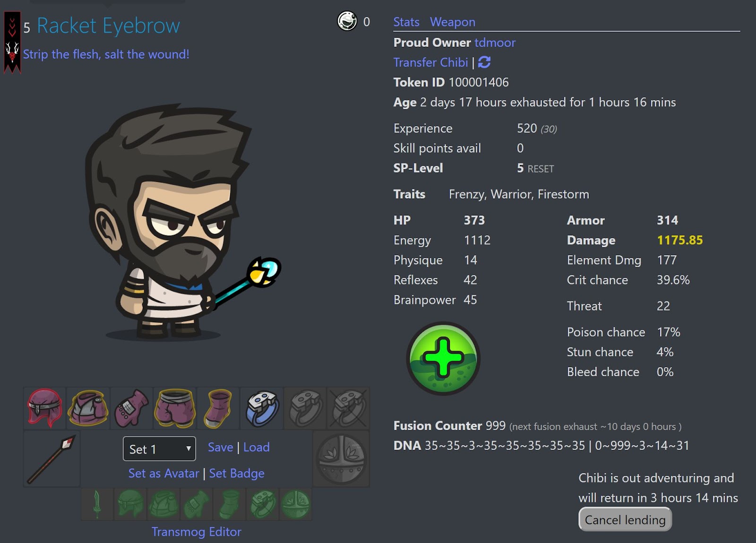756x543 pixels.
Task: Click RESET next to SP-Level
Action: (x=541, y=169)
